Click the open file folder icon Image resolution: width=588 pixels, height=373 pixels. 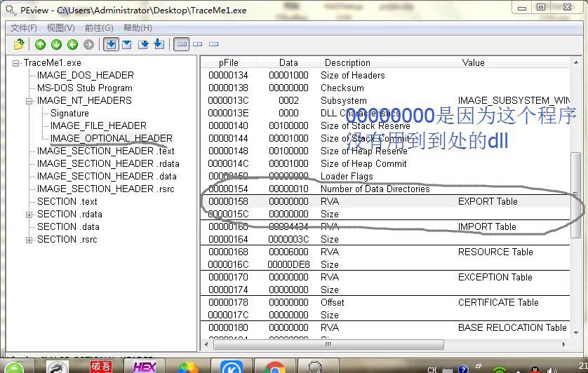pos(18,45)
